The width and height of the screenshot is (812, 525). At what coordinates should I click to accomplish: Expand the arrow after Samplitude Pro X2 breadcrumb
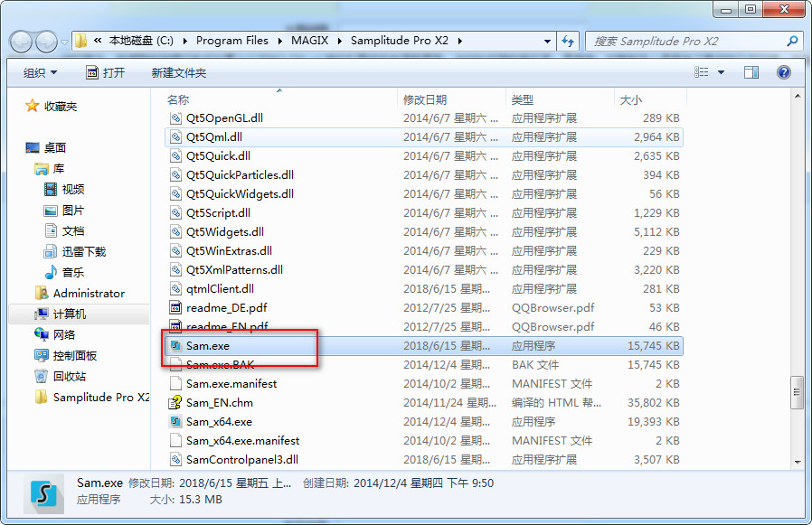point(459,41)
